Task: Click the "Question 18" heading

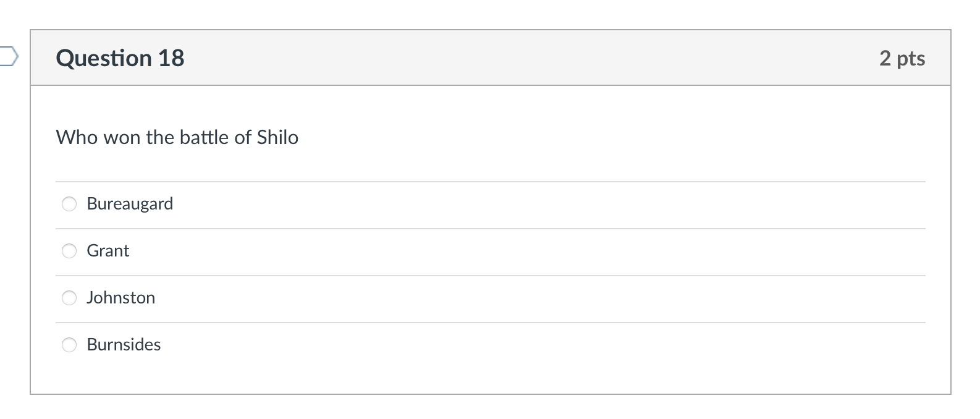Action: pos(120,58)
